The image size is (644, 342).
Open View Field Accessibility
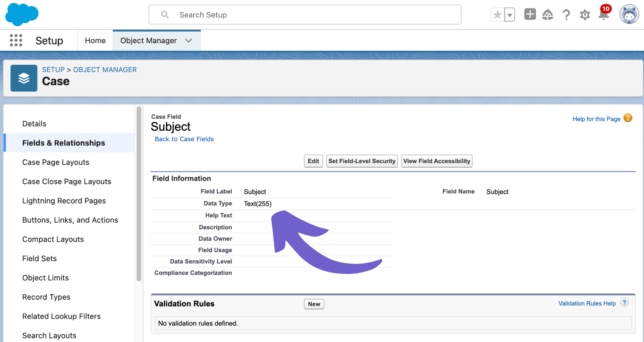coord(436,161)
